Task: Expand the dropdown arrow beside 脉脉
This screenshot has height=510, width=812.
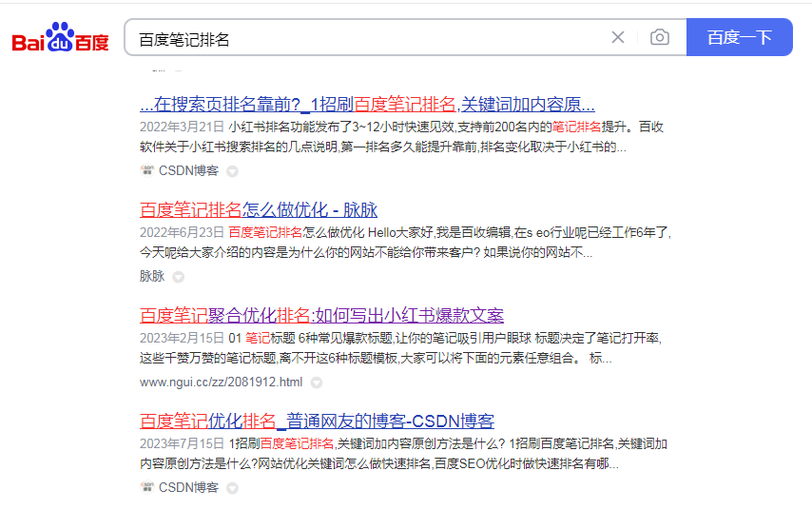Action: click(x=178, y=277)
